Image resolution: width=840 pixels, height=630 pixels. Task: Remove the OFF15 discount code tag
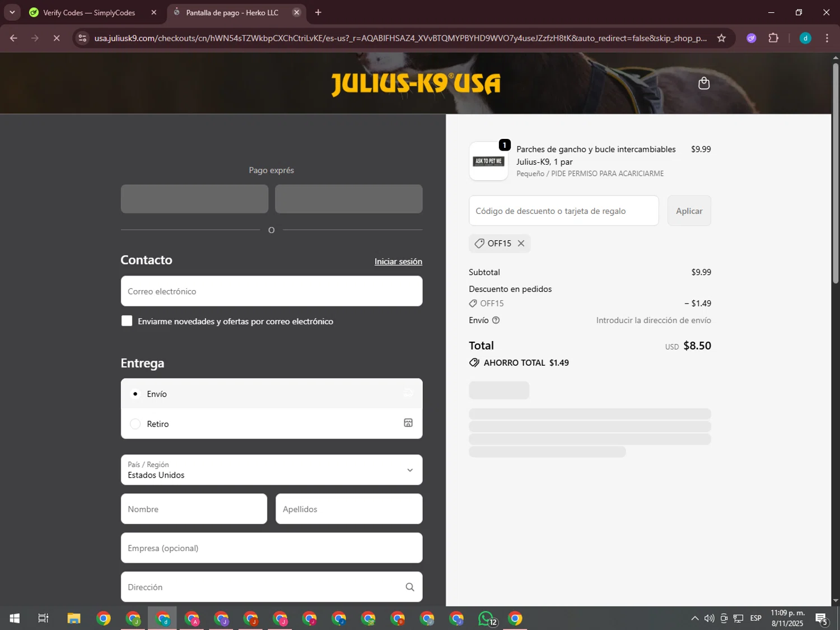521,243
